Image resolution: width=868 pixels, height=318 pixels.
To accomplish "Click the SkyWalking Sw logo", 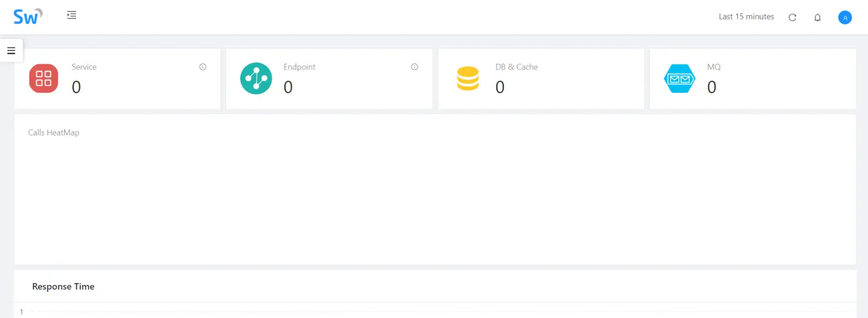I will (28, 16).
